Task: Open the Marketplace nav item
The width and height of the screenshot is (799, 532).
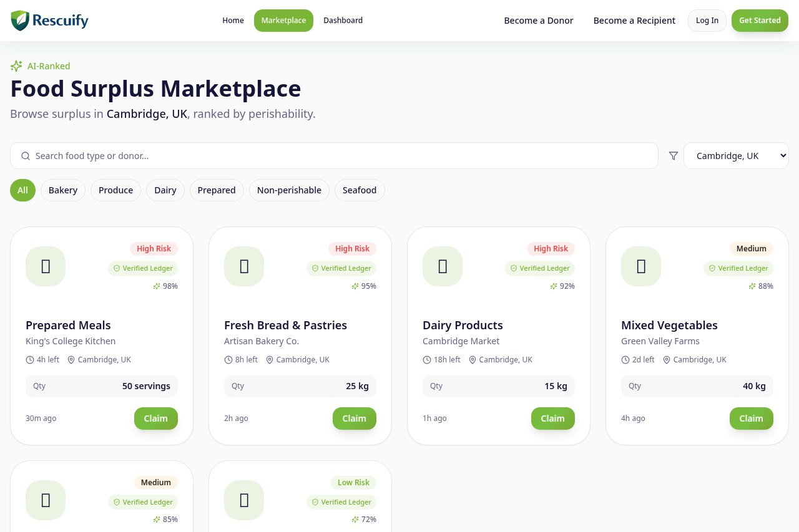Action: (x=283, y=21)
